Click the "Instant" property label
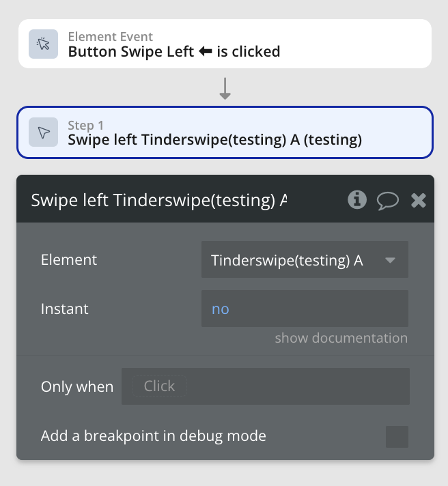This screenshot has width=448, height=486. point(65,309)
